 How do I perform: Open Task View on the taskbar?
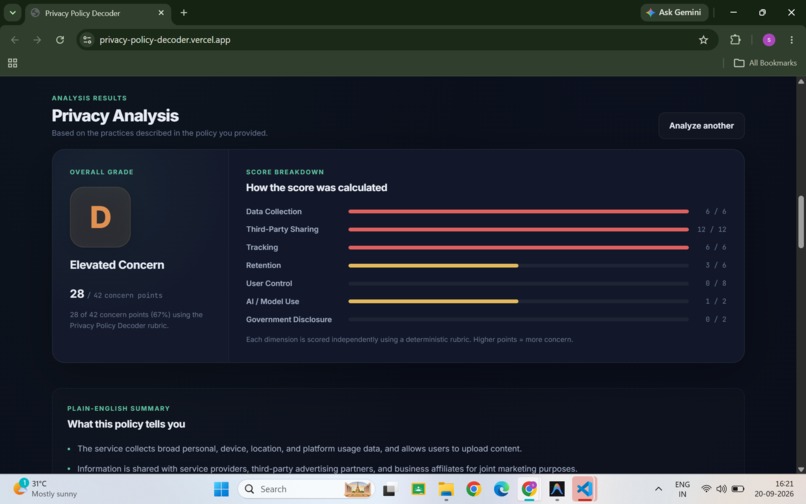click(x=389, y=489)
